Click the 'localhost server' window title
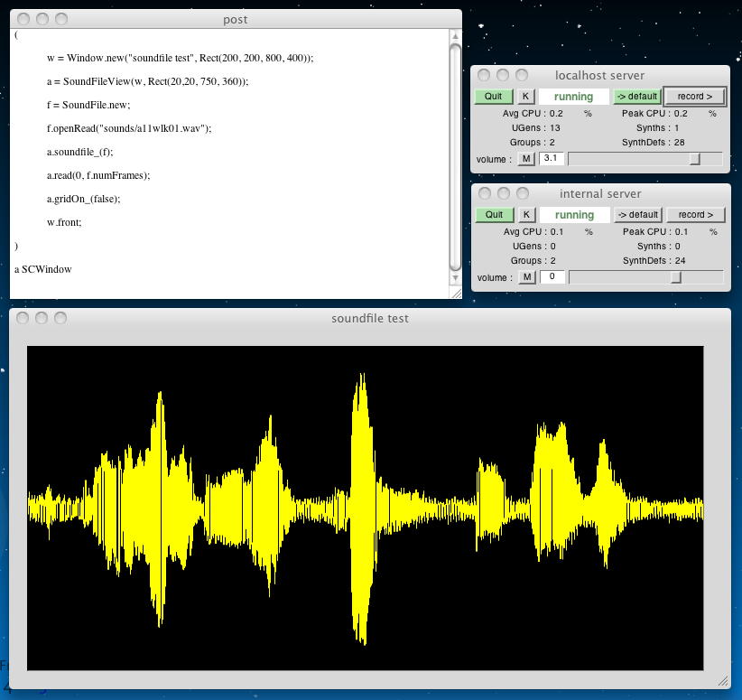The width and height of the screenshot is (742, 700). coord(599,75)
